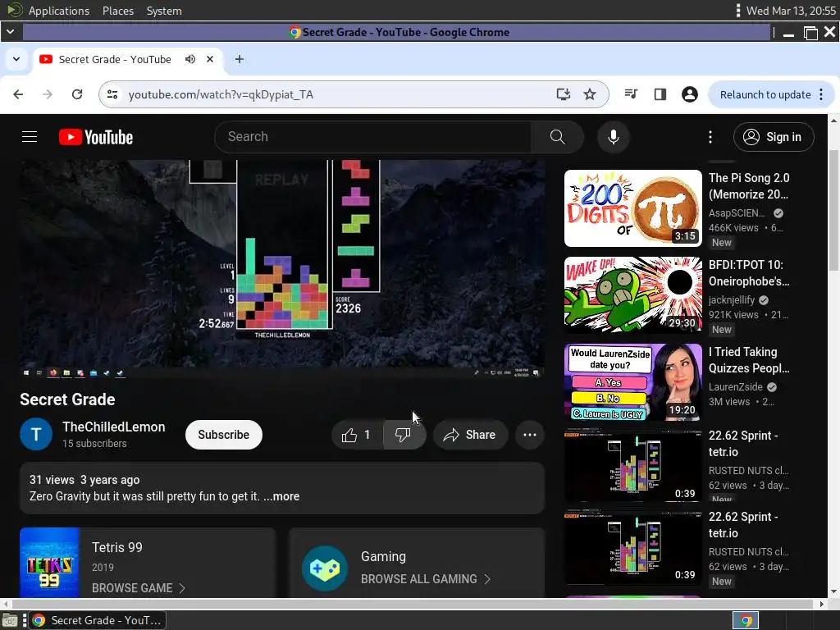Open the Places menu

point(118,11)
